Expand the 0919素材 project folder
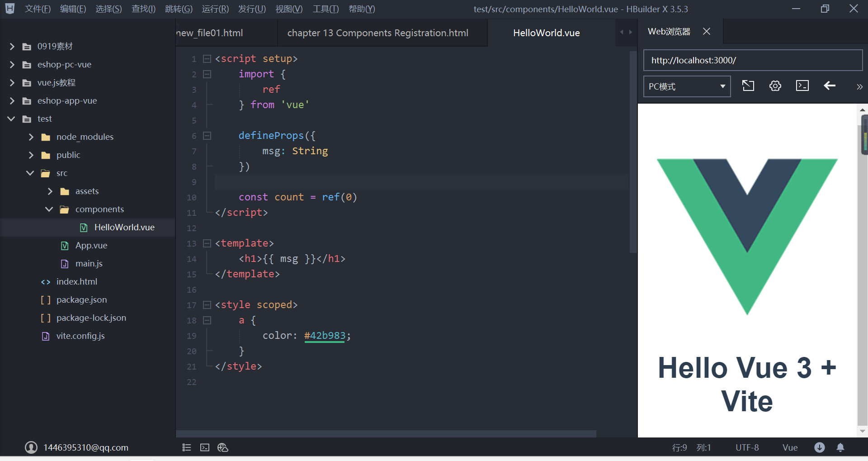The width and height of the screenshot is (868, 461). (12, 47)
